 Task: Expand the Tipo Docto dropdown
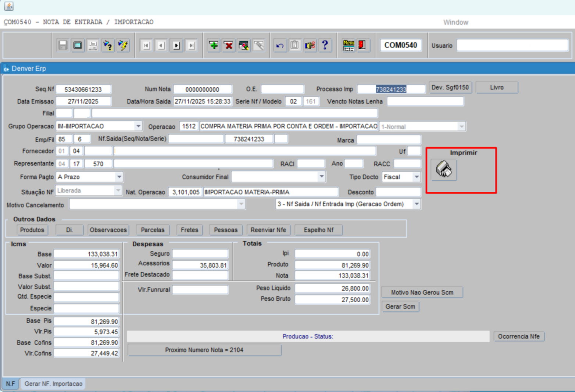click(x=417, y=177)
